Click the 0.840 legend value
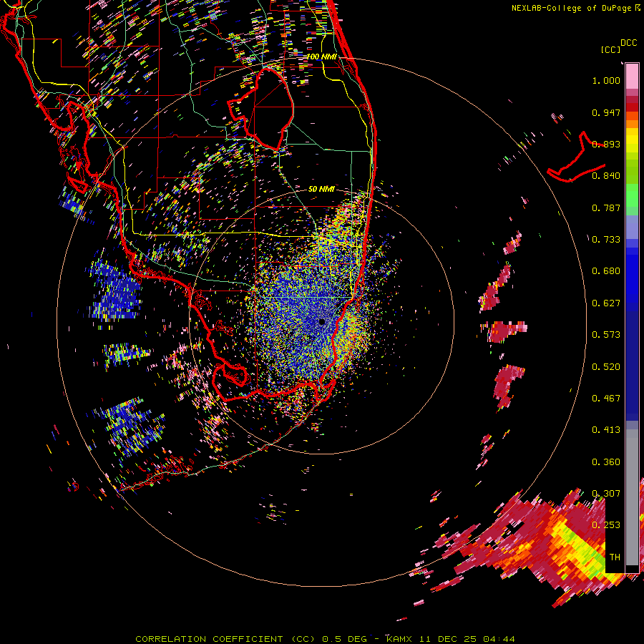Viewport: 644px width, 644px height. pos(606,176)
